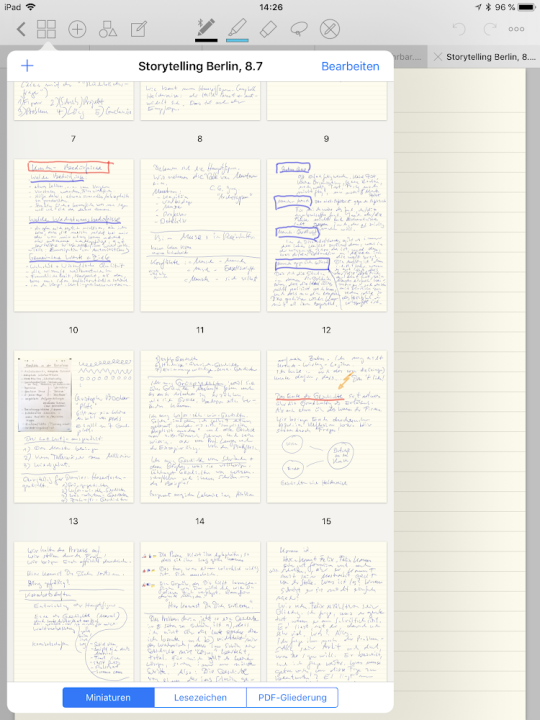Switch to the Miniaturen tab
The image size is (540, 720).
coord(108,698)
